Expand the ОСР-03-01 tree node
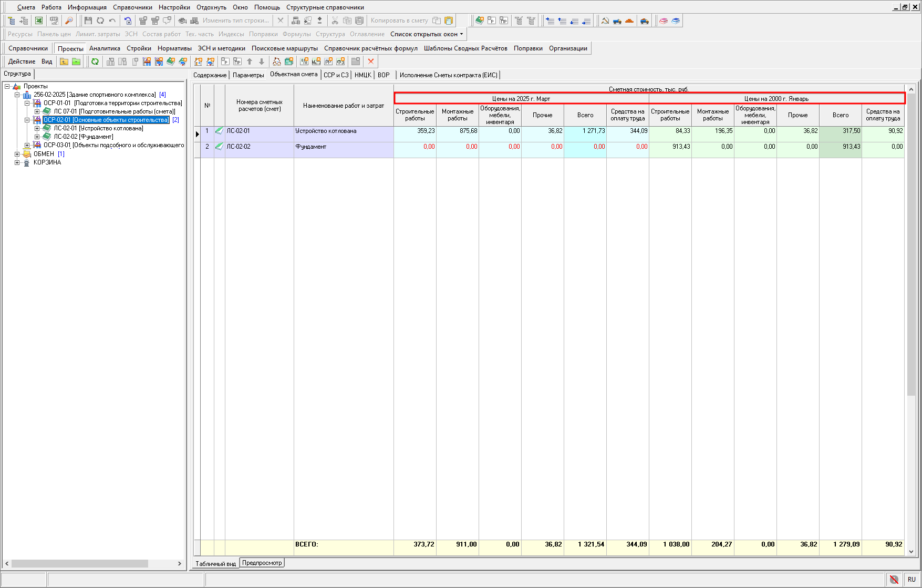The image size is (922, 588). pos(27,145)
